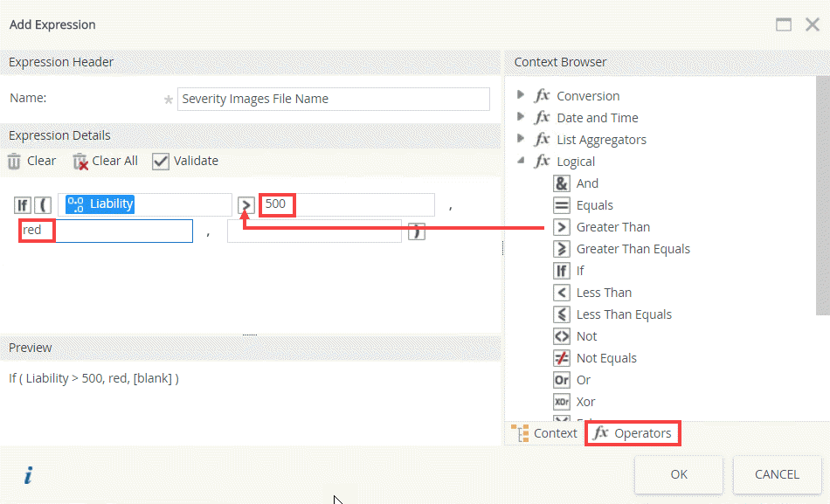Click the And operator icon
This screenshot has width=830, height=504.
click(562, 183)
